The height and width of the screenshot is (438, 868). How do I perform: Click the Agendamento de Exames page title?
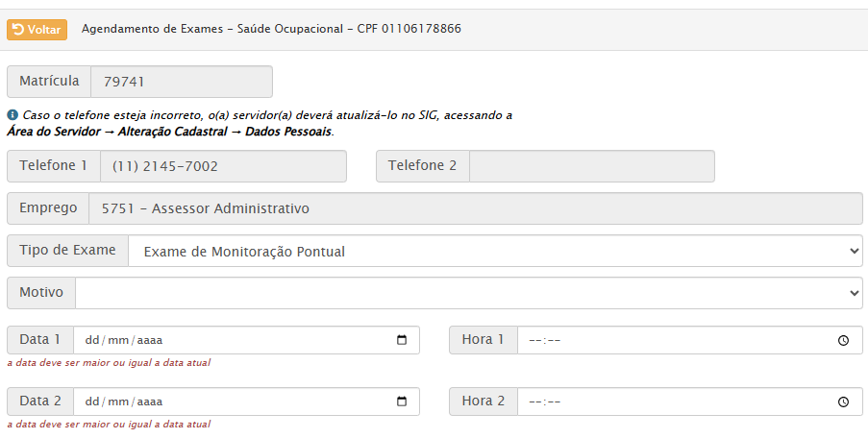[x=271, y=29]
